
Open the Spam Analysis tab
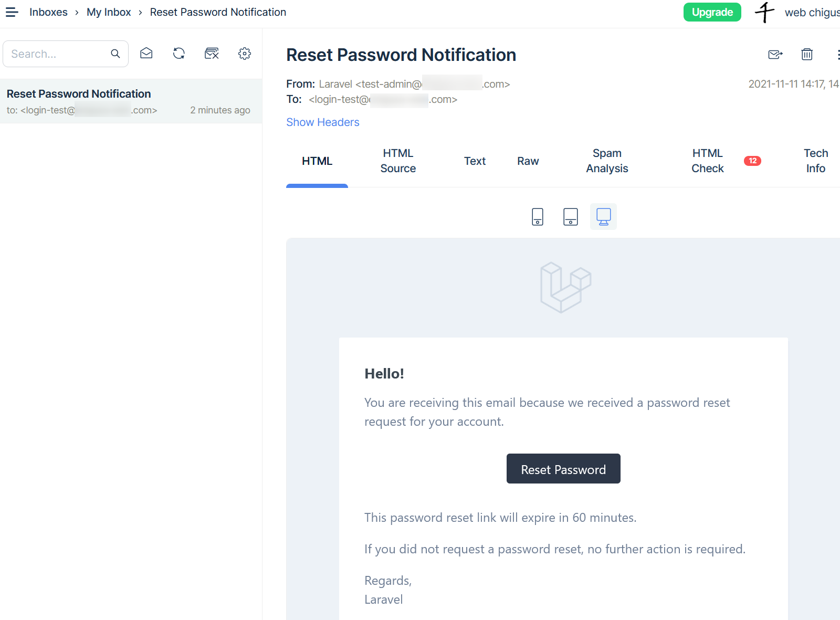pos(607,161)
